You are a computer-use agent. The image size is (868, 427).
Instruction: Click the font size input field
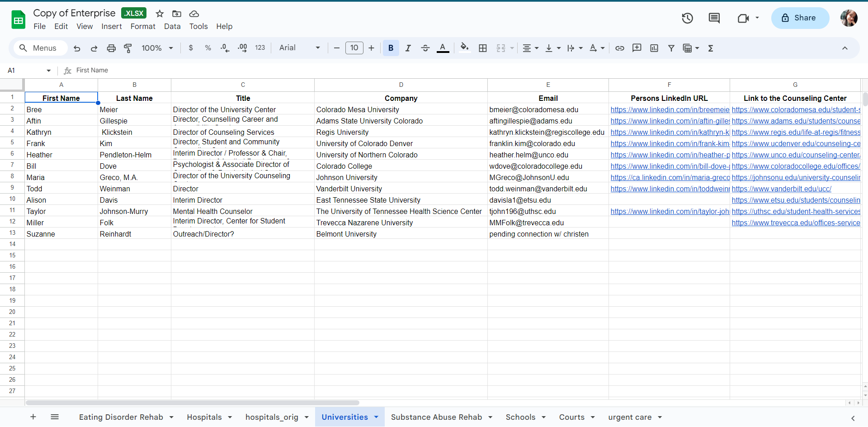354,48
